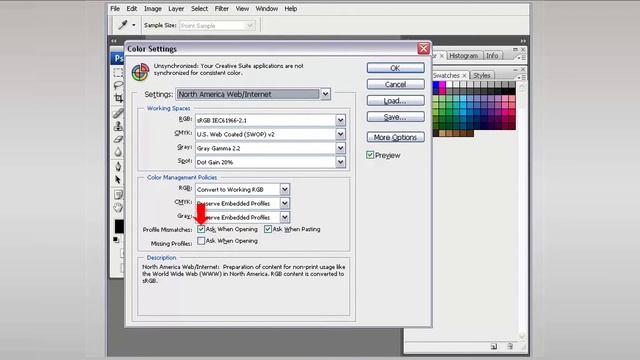
Task: Switch to the Info tab
Action: pyautogui.click(x=492, y=56)
